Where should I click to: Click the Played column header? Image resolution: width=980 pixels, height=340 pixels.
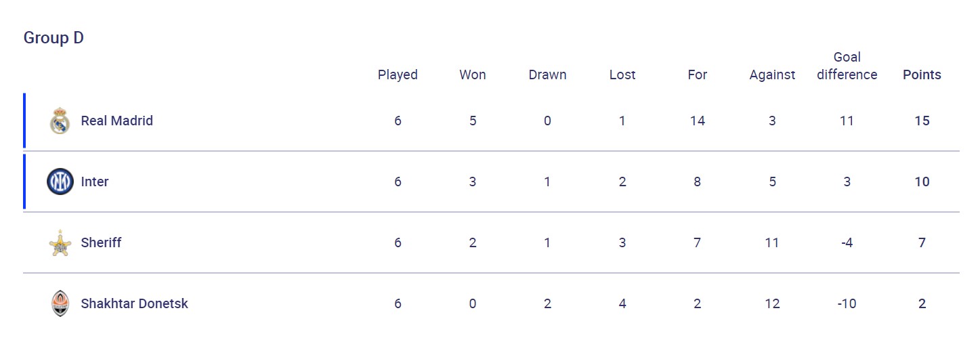click(x=398, y=75)
